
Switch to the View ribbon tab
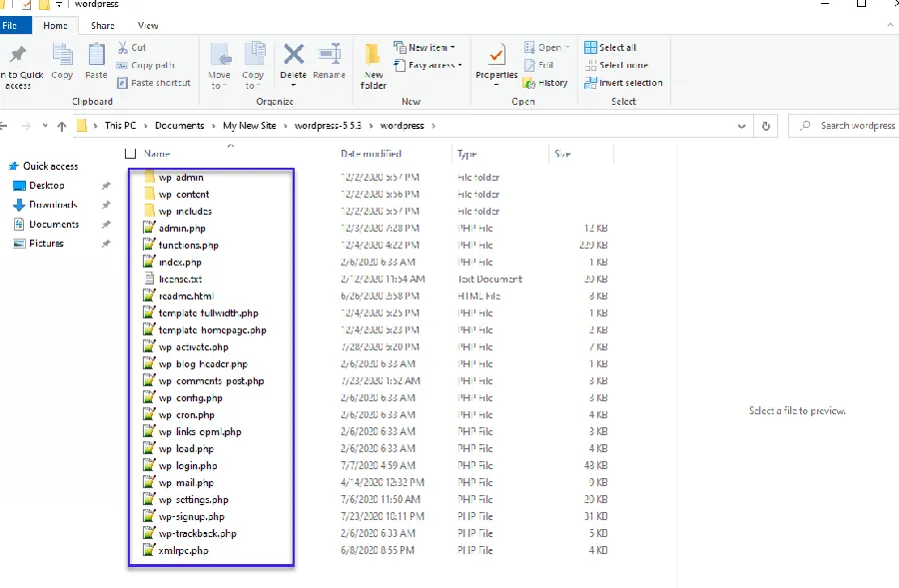click(148, 26)
